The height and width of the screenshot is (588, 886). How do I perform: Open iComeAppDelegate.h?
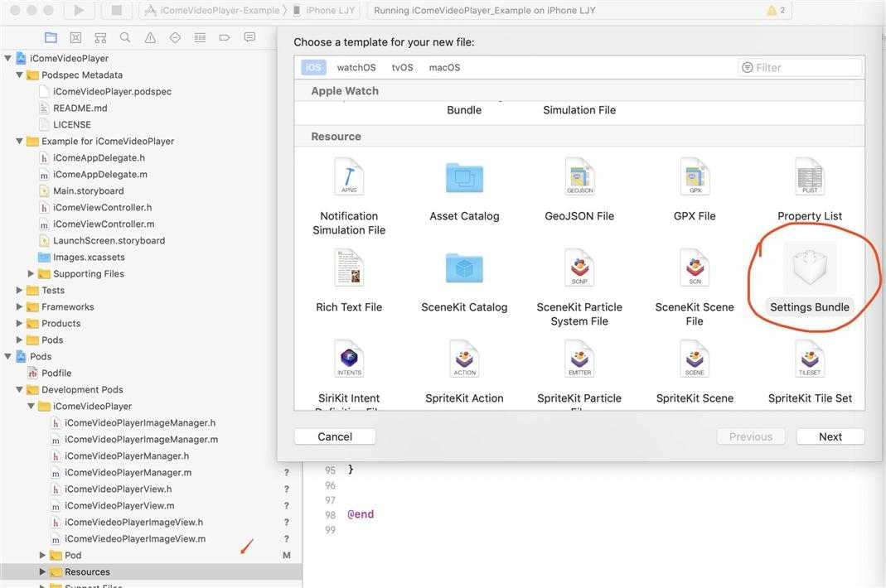coord(99,157)
